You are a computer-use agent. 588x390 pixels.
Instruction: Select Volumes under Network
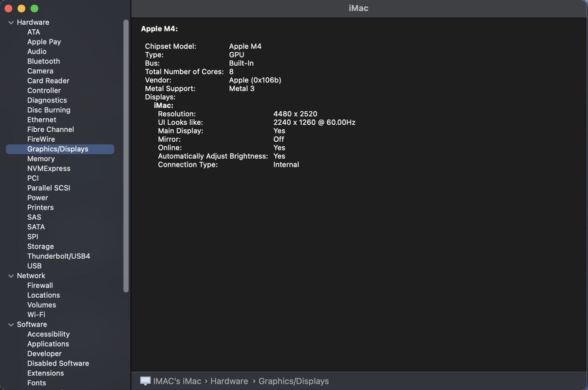tap(42, 305)
